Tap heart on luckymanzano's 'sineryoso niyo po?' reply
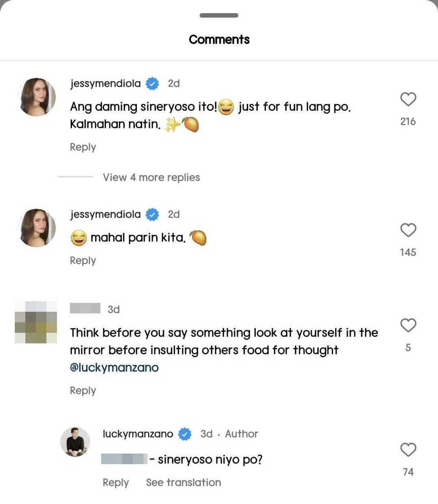 [x=408, y=450]
